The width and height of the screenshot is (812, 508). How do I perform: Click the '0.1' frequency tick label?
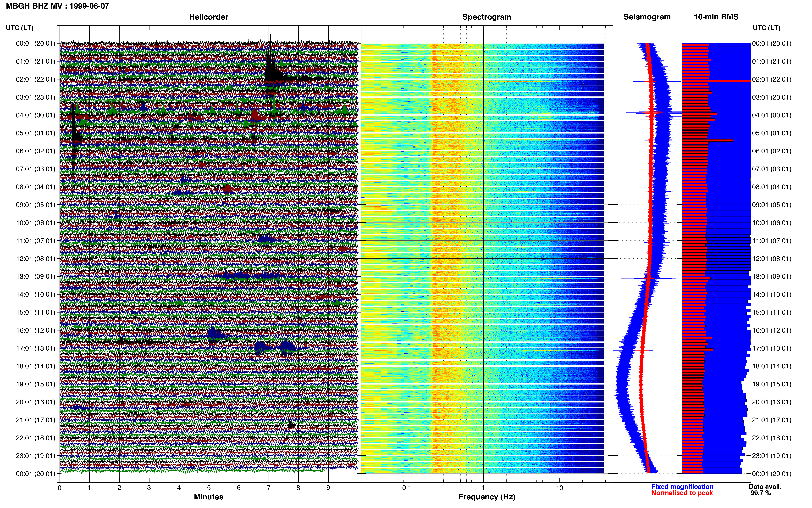[407, 488]
